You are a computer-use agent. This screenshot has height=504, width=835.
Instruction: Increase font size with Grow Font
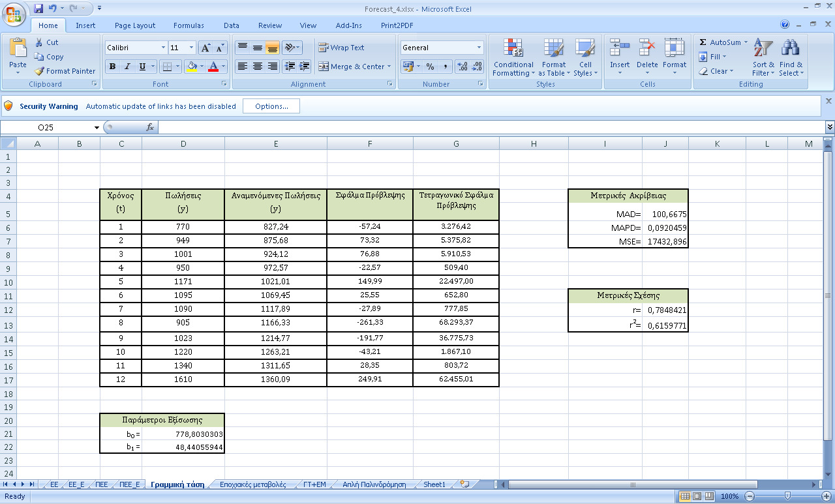[205, 48]
